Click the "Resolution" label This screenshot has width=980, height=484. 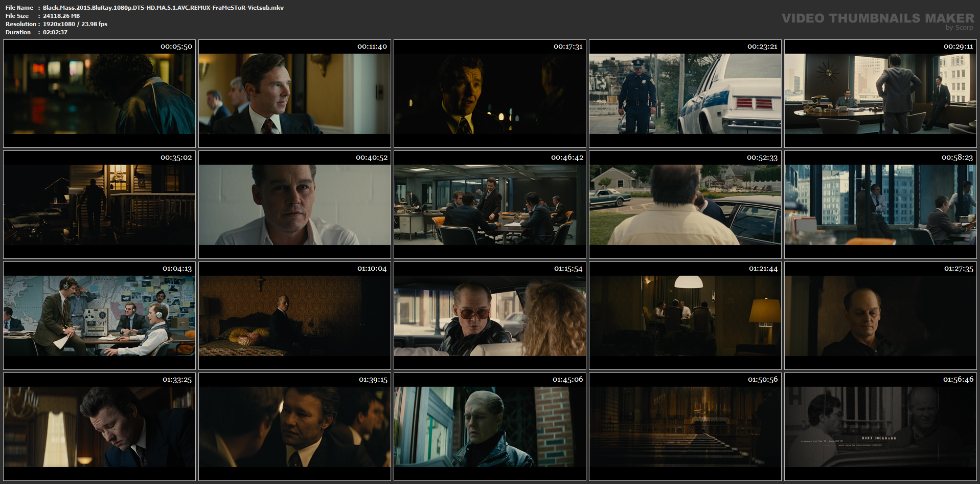(21, 24)
